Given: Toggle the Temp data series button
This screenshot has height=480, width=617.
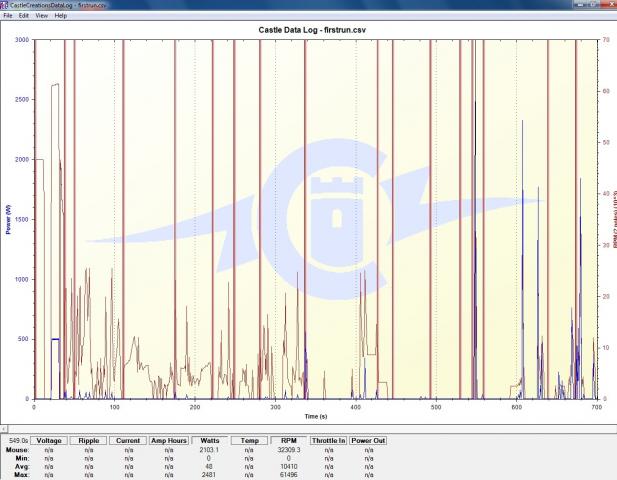Looking at the screenshot, I should (249, 441).
